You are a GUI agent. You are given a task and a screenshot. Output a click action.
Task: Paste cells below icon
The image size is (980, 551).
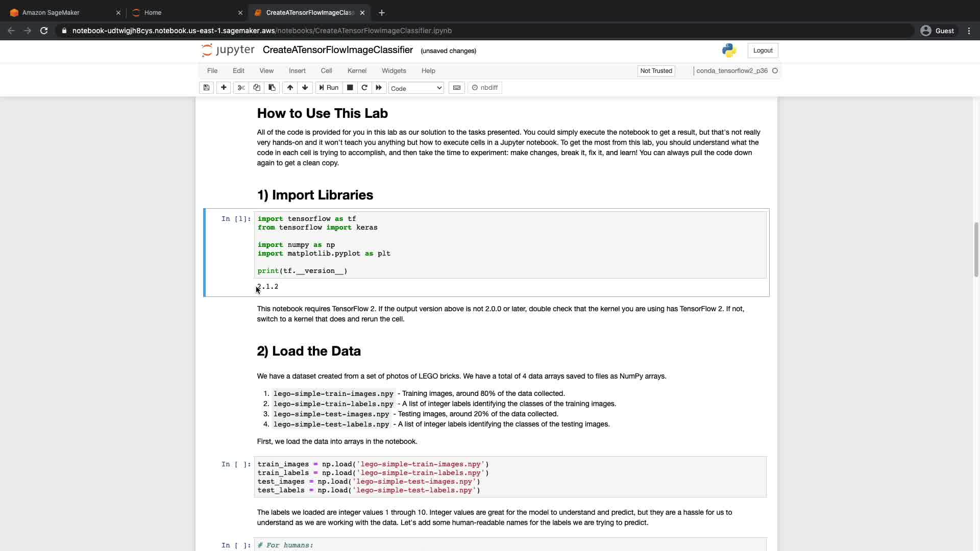272,88
